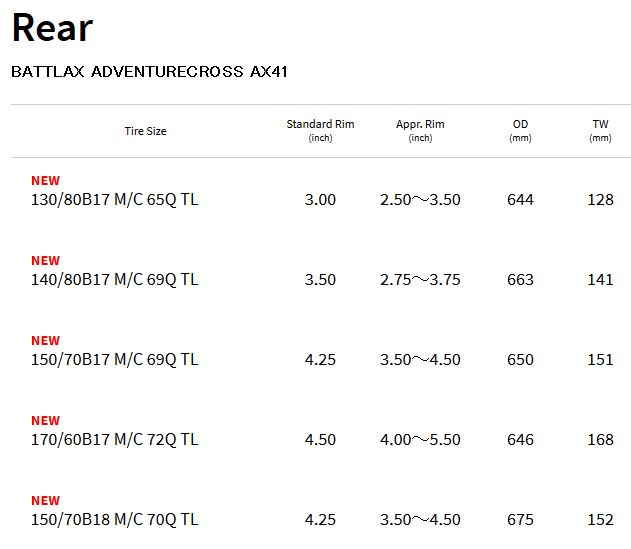Screen dimensions: 631x549
Task: Click the 3.00 standard rim value
Action: 320,200
